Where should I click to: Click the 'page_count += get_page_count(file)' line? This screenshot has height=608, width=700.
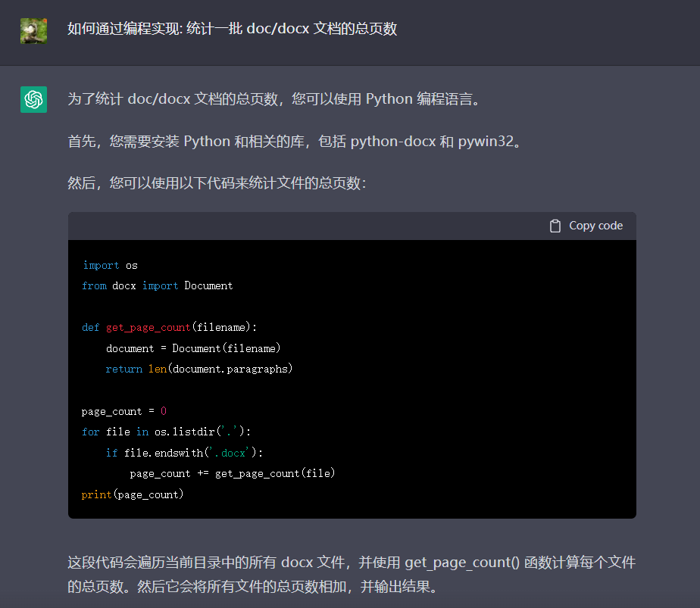click(232, 473)
